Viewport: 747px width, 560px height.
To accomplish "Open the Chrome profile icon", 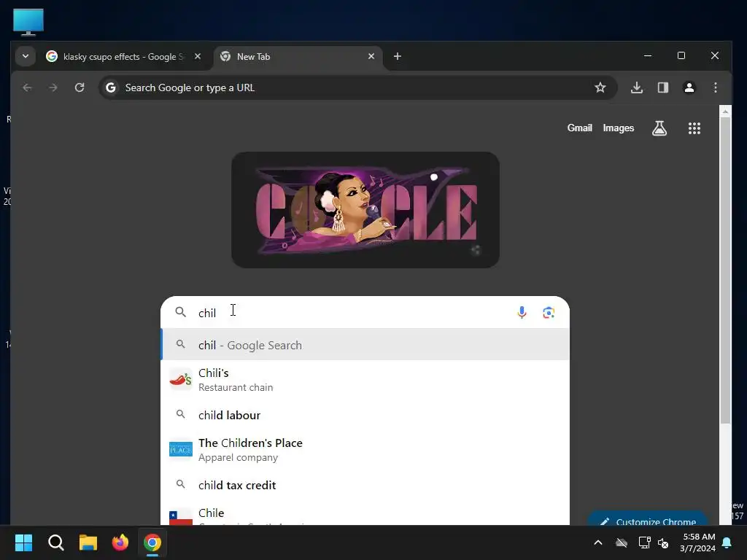I will pyautogui.click(x=689, y=87).
